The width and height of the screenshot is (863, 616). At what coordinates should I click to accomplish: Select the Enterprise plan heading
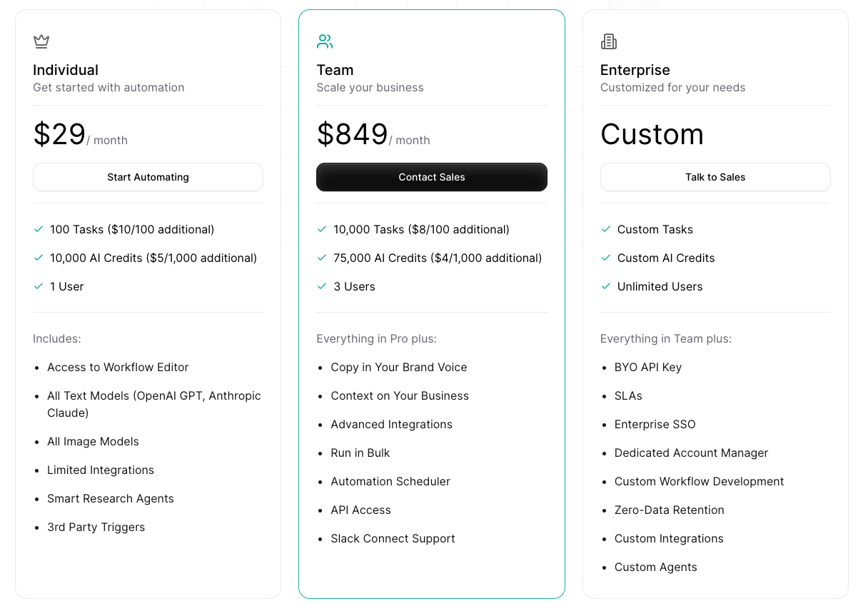pyautogui.click(x=635, y=70)
